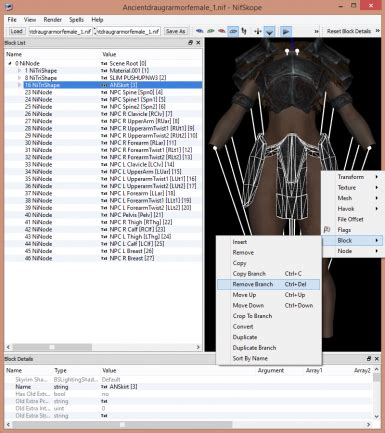Choose Duplicate Branch entry
The width and height of the screenshot is (385, 433).
click(x=268, y=348)
